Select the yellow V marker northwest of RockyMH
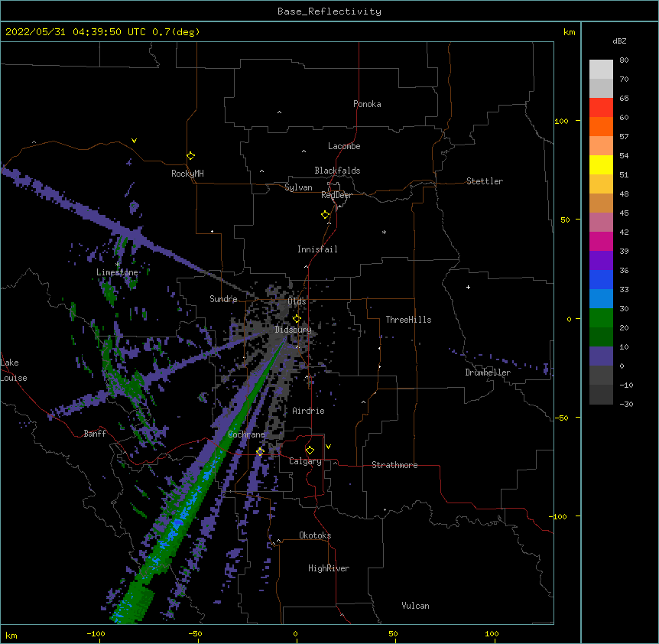The width and height of the screenshot is (659, 644). pyautogui.click(x=134, y=141)
